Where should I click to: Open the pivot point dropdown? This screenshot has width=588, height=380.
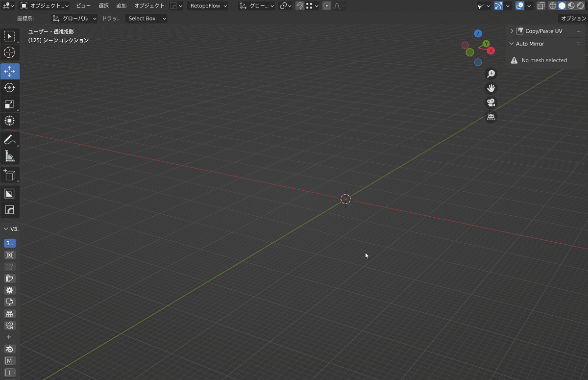click(285, 6)
